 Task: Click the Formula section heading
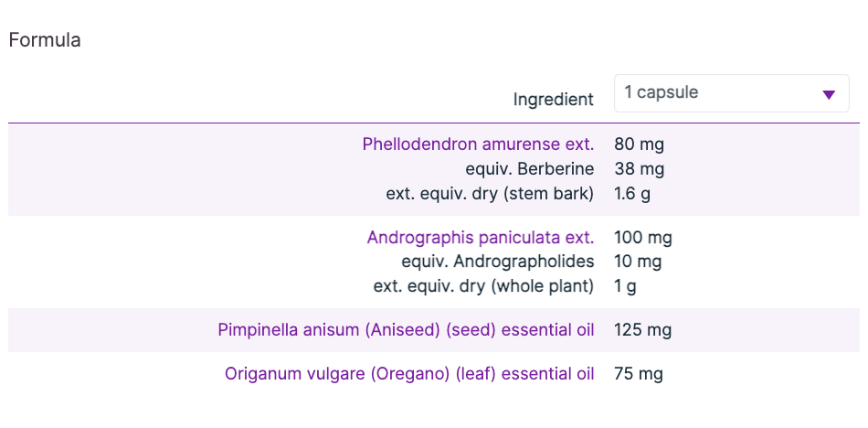tap(45, 40)
